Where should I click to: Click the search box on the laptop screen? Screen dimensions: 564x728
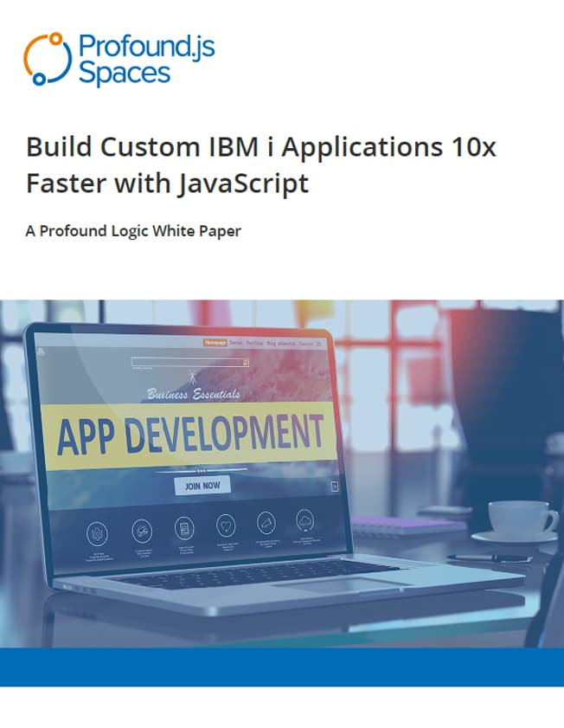coord(190,362)
